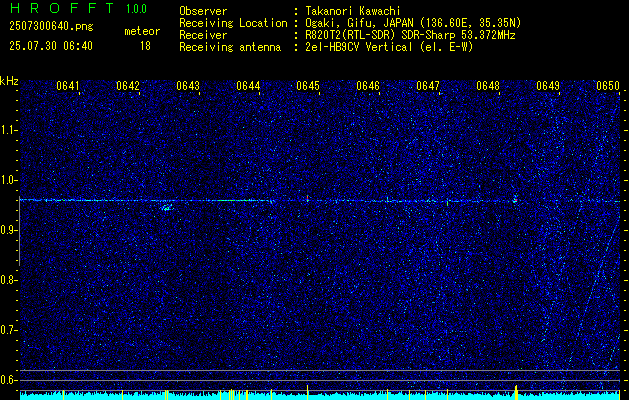Click the green meteor echo blob near 0643
Viewport: 629px width, 400px height.
167,207
